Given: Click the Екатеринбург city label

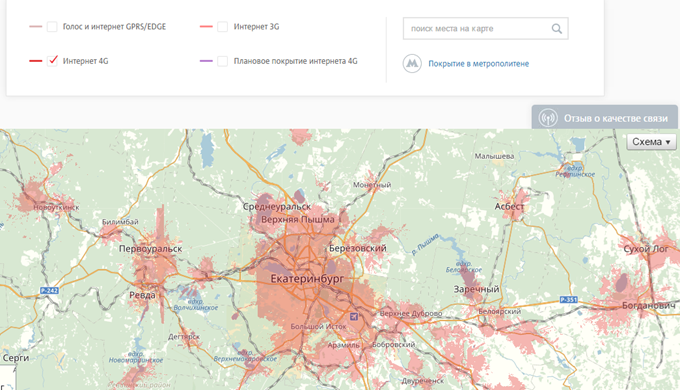Looking at the screenshot, I should click(x=307, y=278).
